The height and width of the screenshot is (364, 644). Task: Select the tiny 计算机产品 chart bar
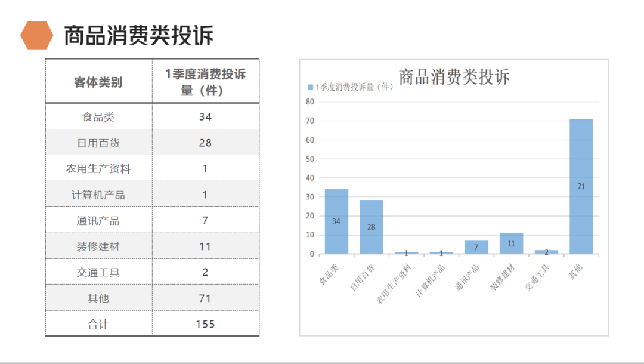point(441,253)
